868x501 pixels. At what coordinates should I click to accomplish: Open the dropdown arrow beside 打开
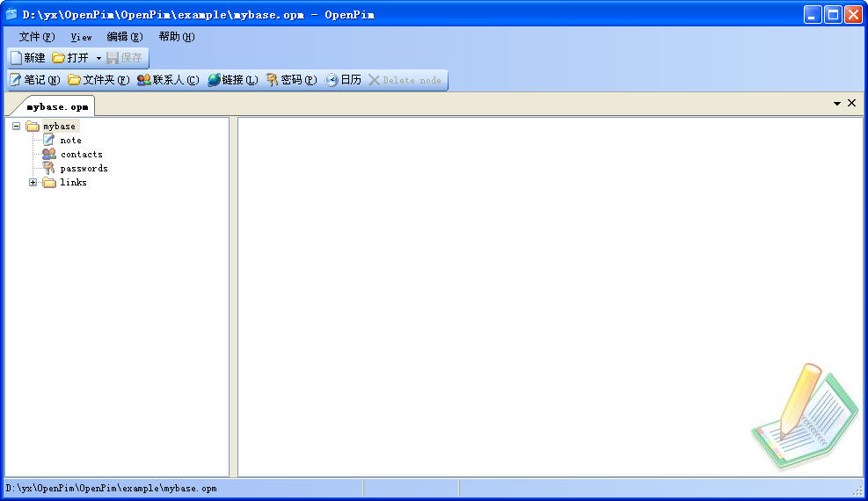[98, 57]
